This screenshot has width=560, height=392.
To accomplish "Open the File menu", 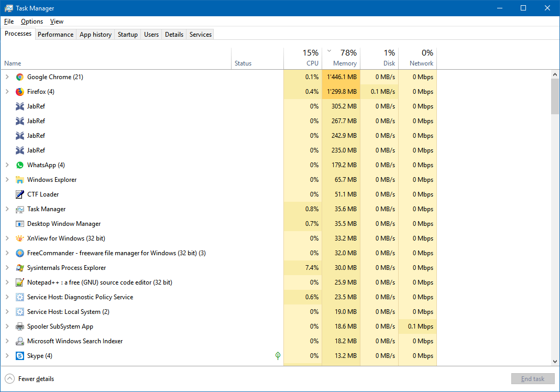I will pyautogui.click(x=9, y=21).
